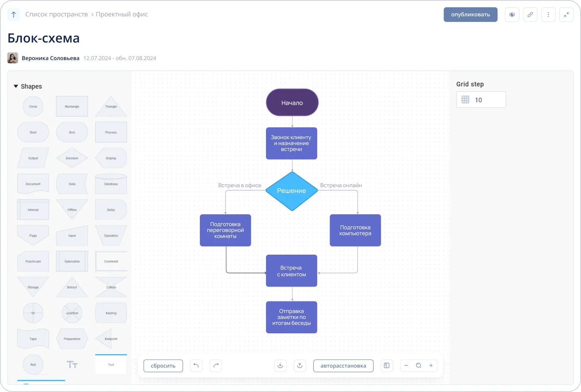
Task: Select the Display shape
Action: (x=111, y=158)
